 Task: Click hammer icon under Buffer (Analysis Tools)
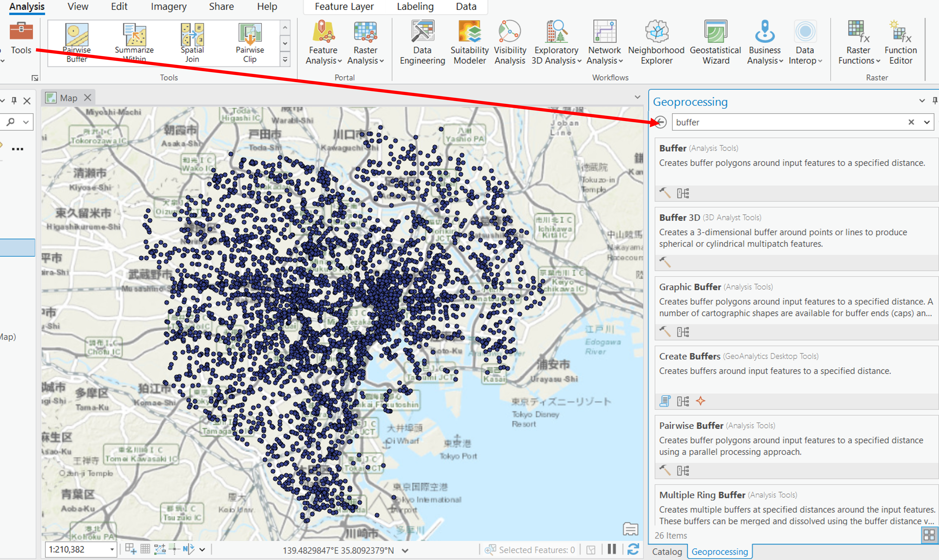665,193
